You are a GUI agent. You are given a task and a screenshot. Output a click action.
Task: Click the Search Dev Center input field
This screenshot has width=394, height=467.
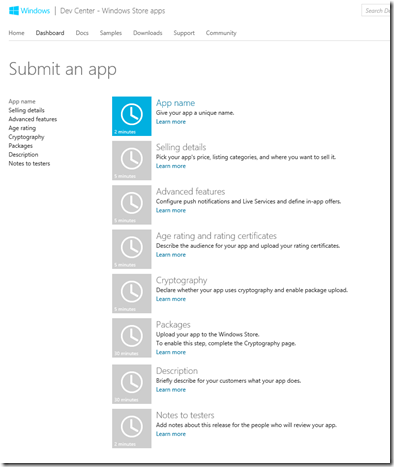[376, 11]
